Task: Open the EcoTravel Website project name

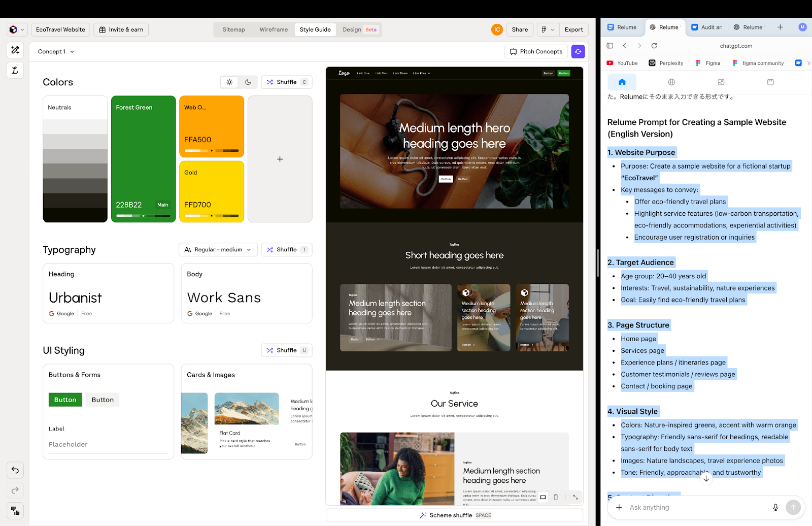Action: coord(60,29)
